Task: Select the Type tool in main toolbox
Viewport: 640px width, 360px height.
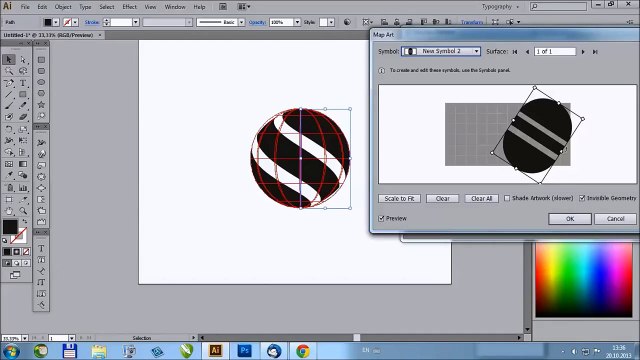Action: [x=23, y=83]
